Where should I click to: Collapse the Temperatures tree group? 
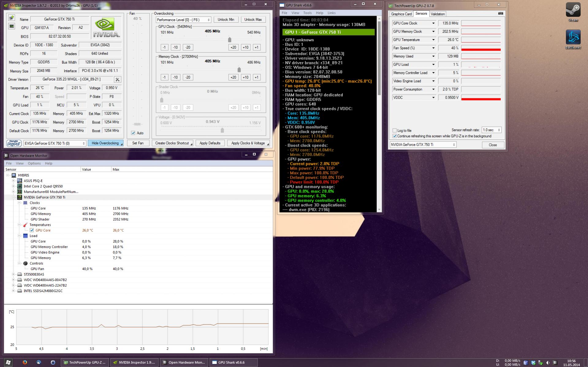(x=19, y=225)
